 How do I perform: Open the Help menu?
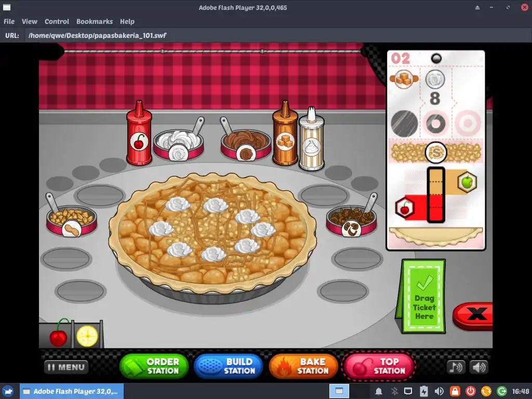127,21
